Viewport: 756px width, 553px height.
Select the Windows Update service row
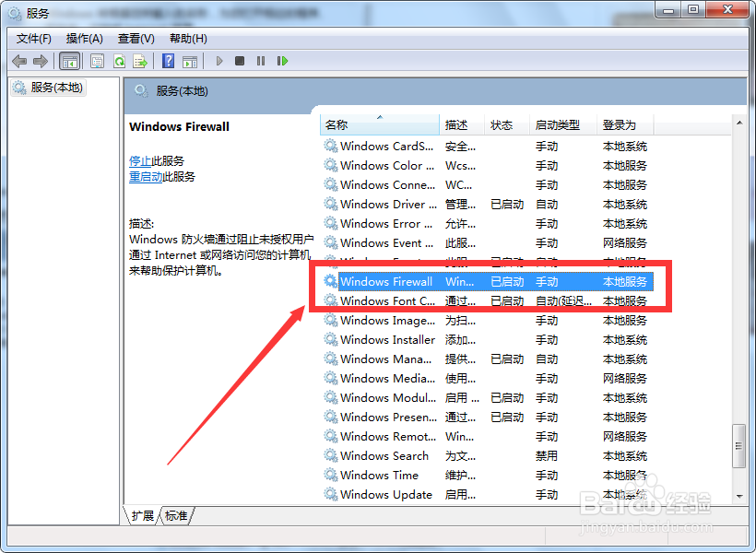[487, 494]
